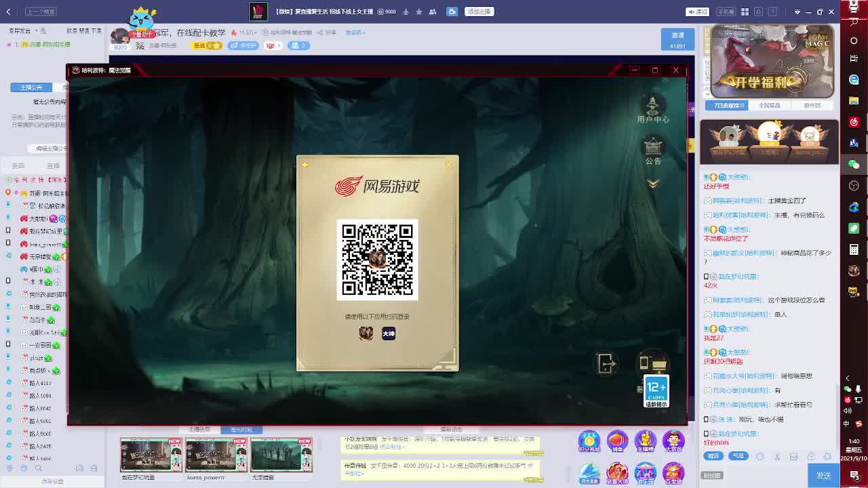Open the 捕鱼 fishing game icon
The height and width of the screenshot is (488, 868).
[x=617, y=441]
